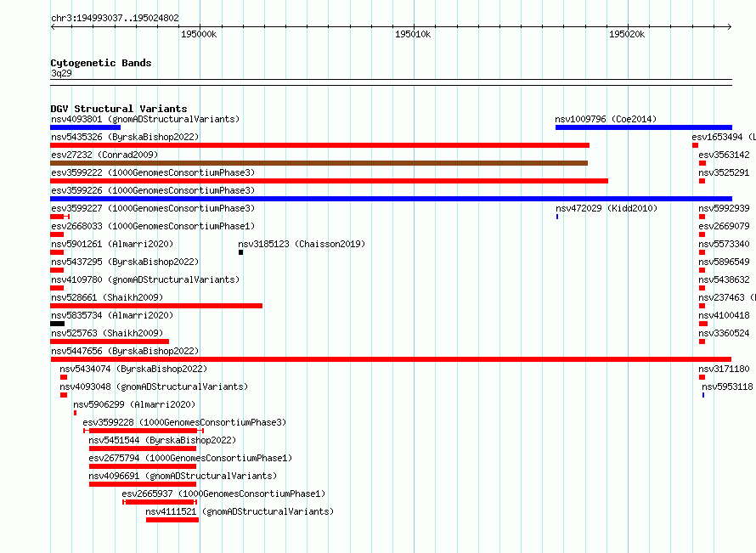Select nsv4096691 gnomADStructuralVariants label
The height and width of the screenshot is (553, 756).
(183, 476)
